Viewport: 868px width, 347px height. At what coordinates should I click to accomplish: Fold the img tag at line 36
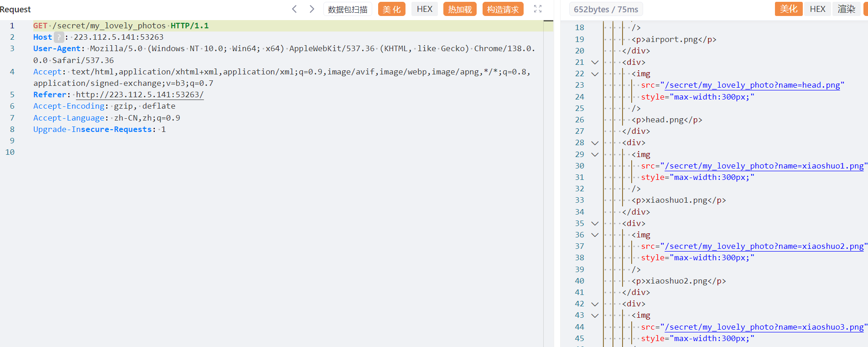point(595,235)
